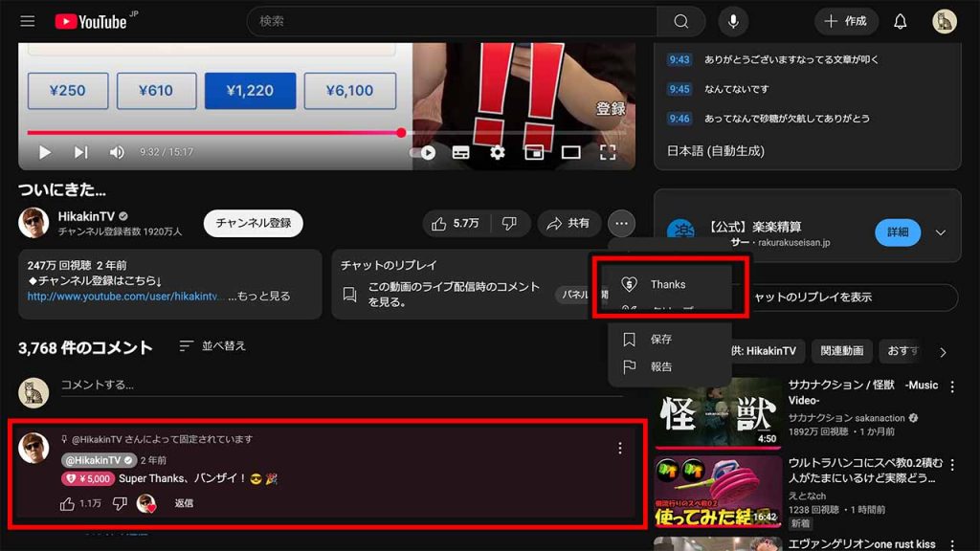Skip to next video
Image resolution: width=980 pixels, height=551 pixels.
point(80,152)
